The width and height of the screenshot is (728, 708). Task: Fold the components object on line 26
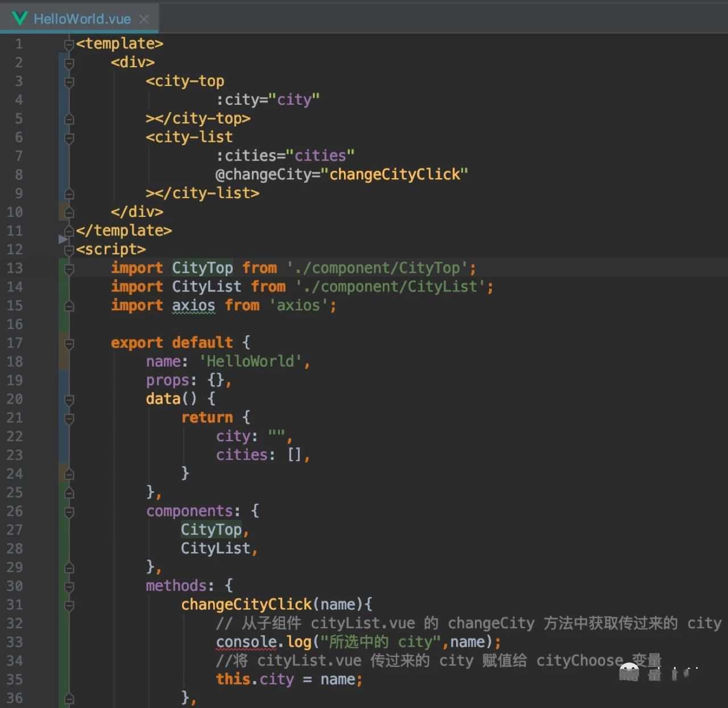click(69, 512)
